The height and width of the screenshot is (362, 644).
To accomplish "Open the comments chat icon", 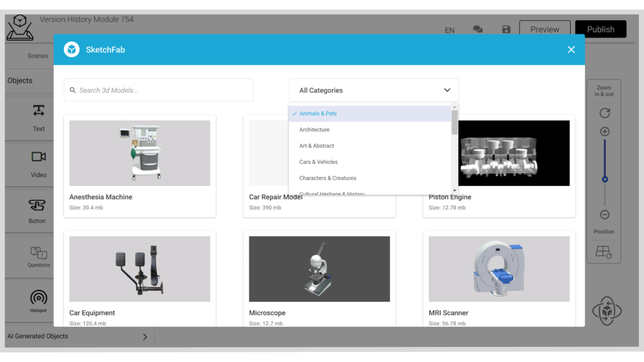I will [478, 29].
